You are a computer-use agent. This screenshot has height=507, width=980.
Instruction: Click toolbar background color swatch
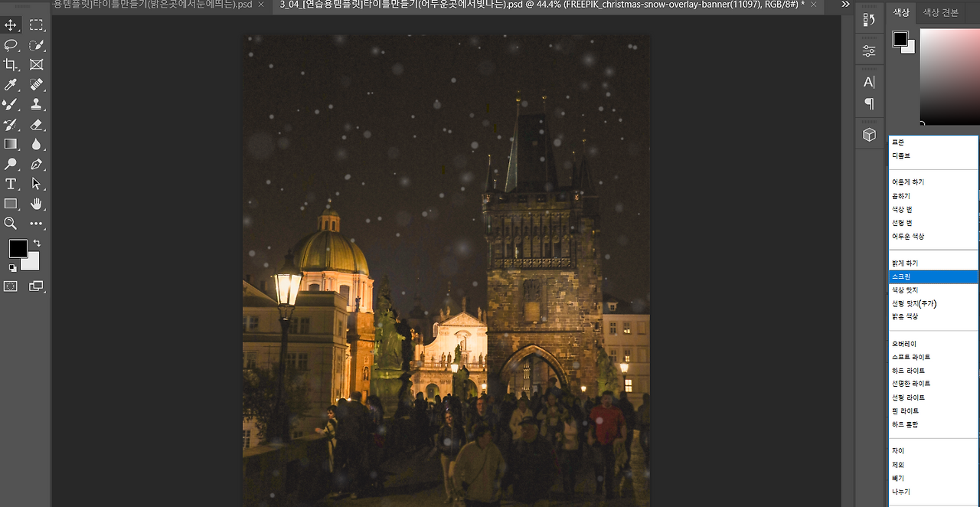coord(32,263)
